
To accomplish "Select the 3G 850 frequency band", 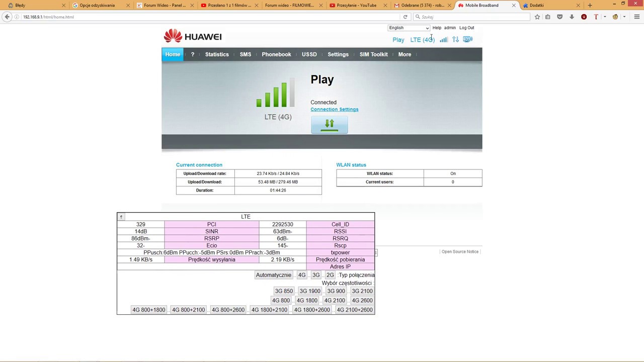I will [284, 291].
